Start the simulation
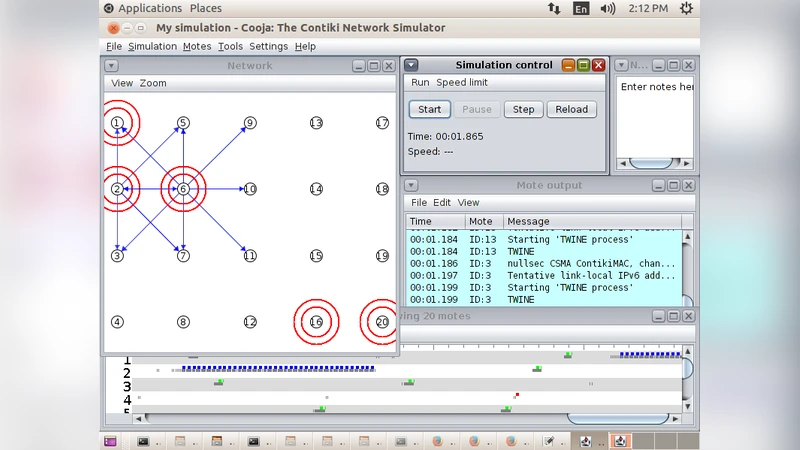800x450 pixels. (x=430, y=109)
